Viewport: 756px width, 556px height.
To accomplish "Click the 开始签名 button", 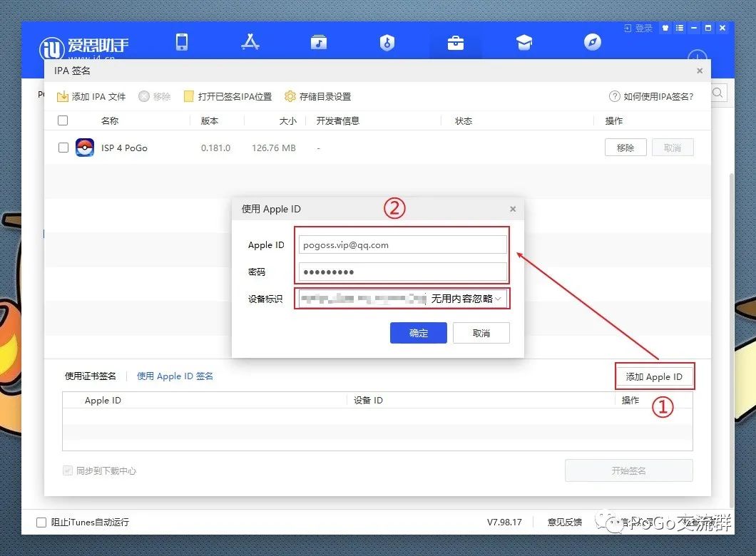I will click(x=629, y=470).
